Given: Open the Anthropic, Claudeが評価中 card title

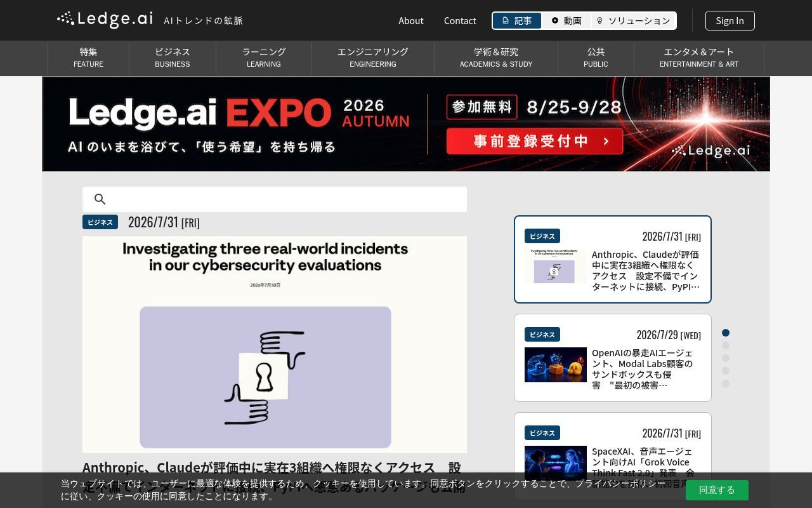Looking at the screenshot, I should click(x=646, y=271).
